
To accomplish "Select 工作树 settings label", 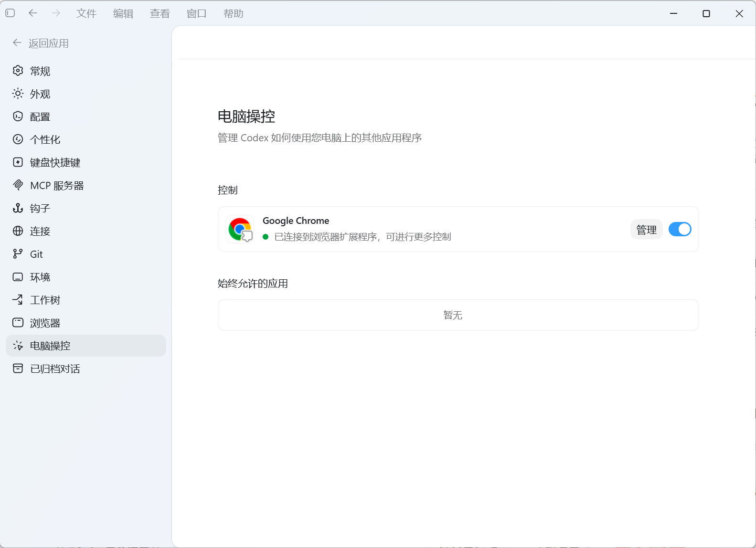I will (x=45, y=300).
